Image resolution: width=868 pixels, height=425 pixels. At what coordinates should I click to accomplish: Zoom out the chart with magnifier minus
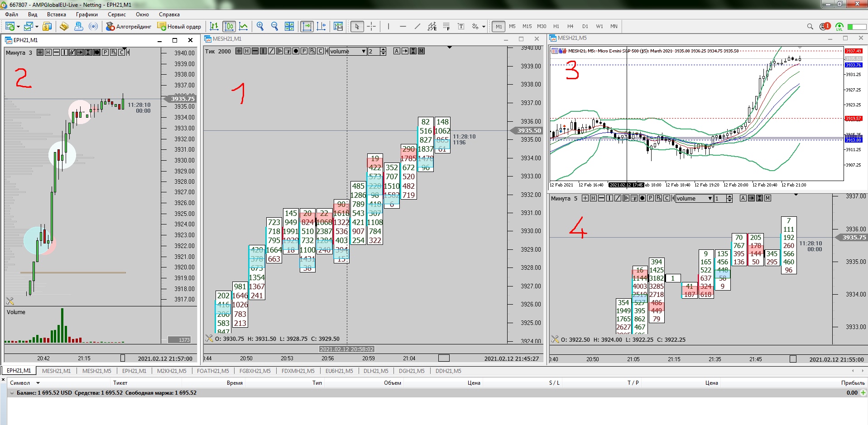(274, 26)
